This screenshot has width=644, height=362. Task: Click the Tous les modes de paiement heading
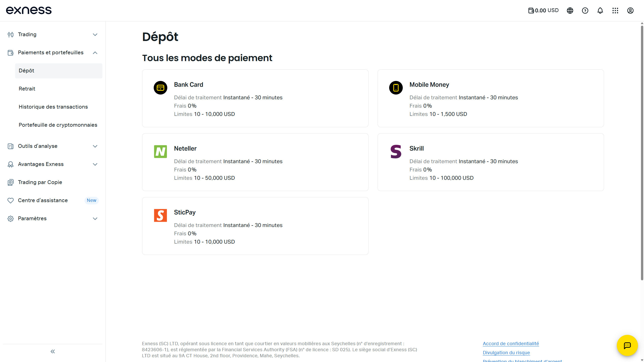pyautogui.click(x=207, y=58)
